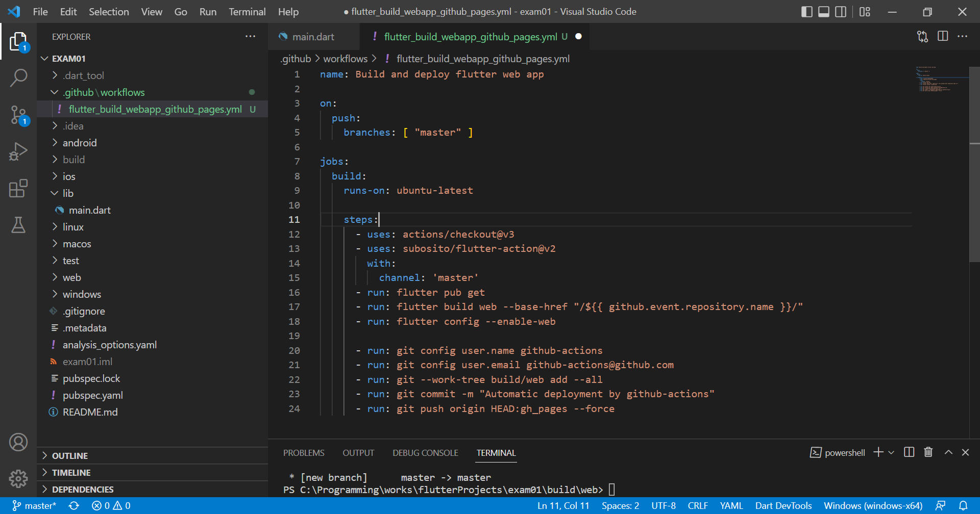980x514 pixels.
Task: Create new terminal with plus icon
Action: click(x=878, y=452)
